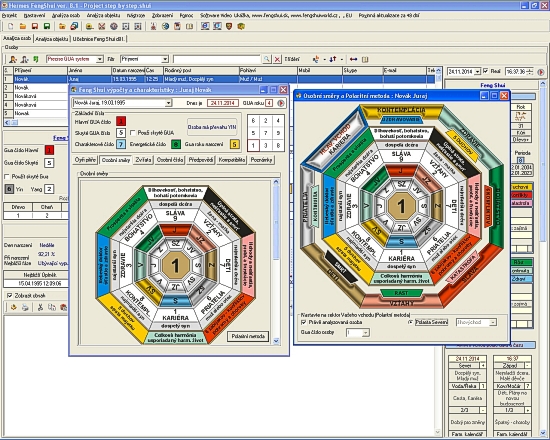The image size is (550, 440).
Task: Click the new project blank page icon
Action: coord(11,26)
